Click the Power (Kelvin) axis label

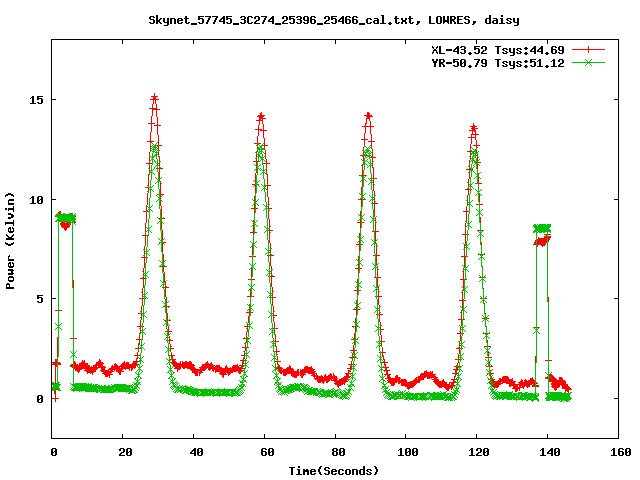10,241
